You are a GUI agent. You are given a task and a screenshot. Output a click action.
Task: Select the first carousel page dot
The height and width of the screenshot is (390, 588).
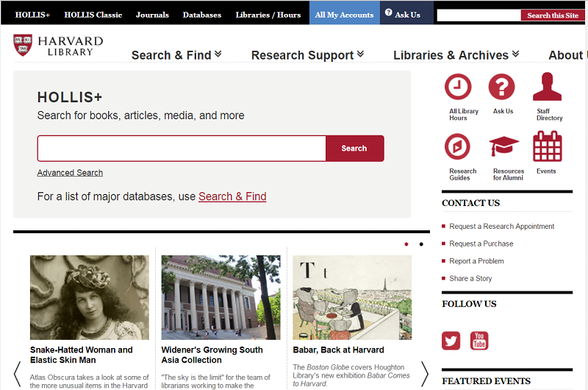(406, 244)
